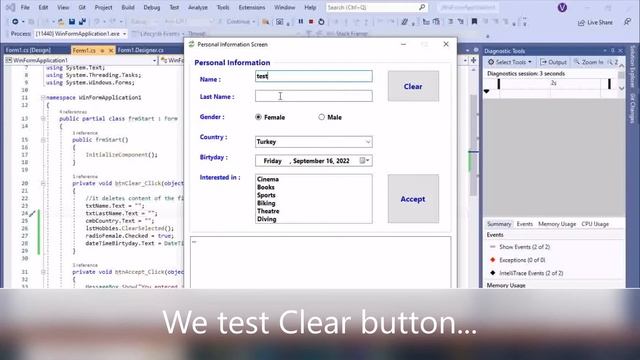
Task: Restart debugging with circular arrow icon
Action: [322, 22]
